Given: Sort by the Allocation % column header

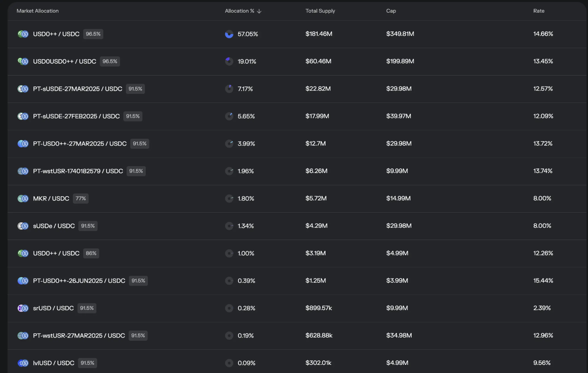Looking at the screenshot, I should tap(239, 11).
